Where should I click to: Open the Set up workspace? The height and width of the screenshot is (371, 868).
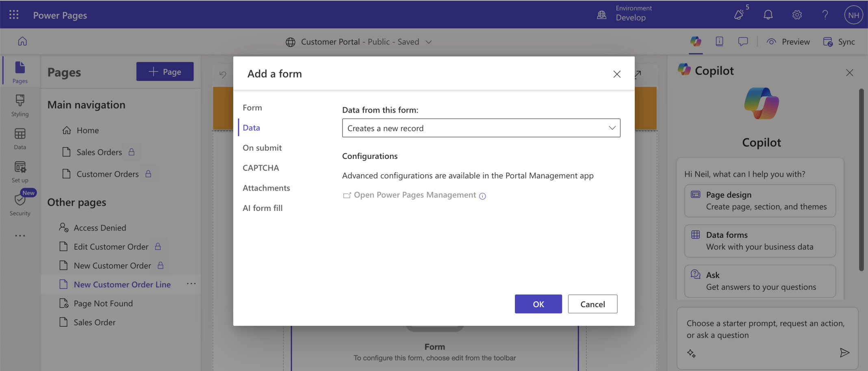[x=20, y=171]
